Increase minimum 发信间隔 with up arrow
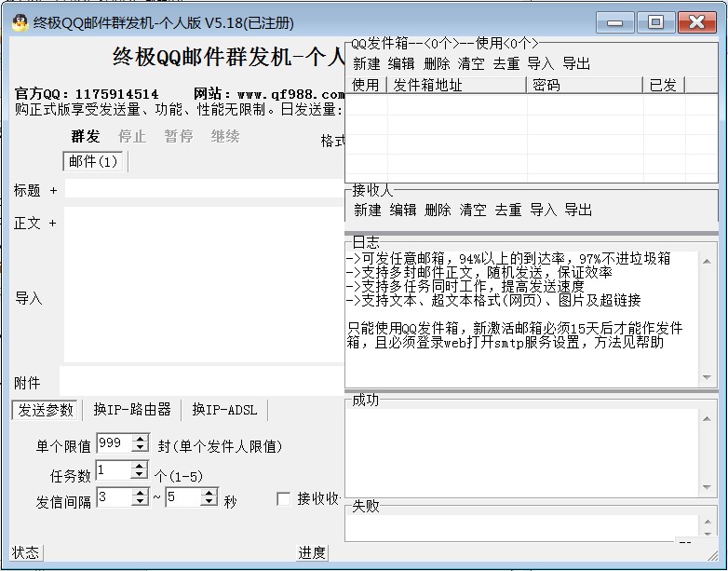 pyautogui.click(x=140, y=493)
